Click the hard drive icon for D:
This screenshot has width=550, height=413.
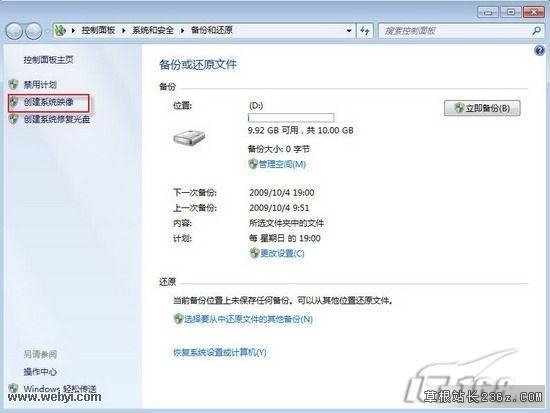[x=189, y=138]
